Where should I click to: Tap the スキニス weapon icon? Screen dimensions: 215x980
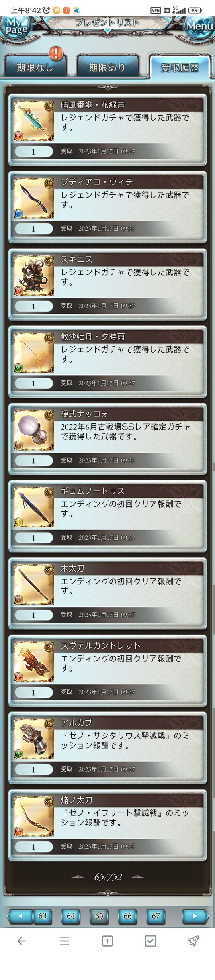coord(34,275)
